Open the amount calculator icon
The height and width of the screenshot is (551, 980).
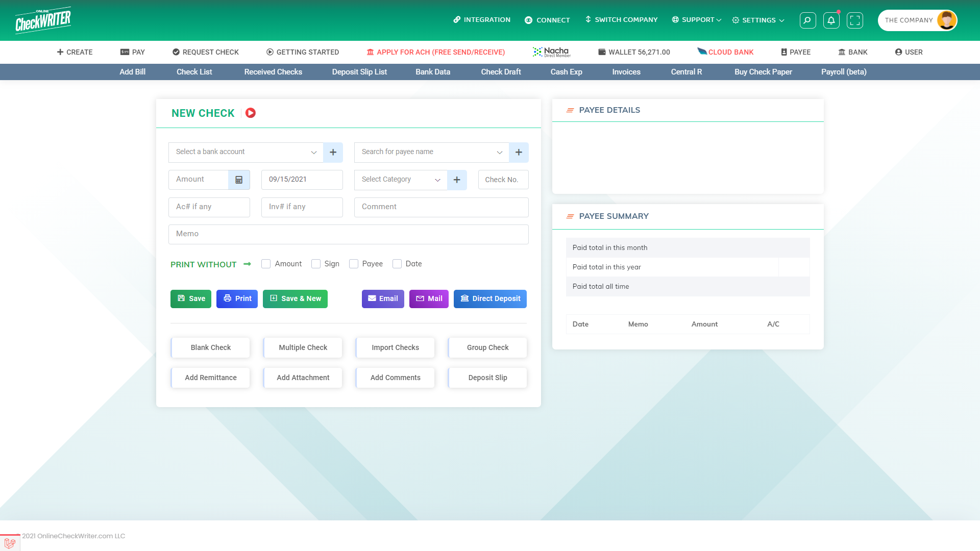coord(239,180)
